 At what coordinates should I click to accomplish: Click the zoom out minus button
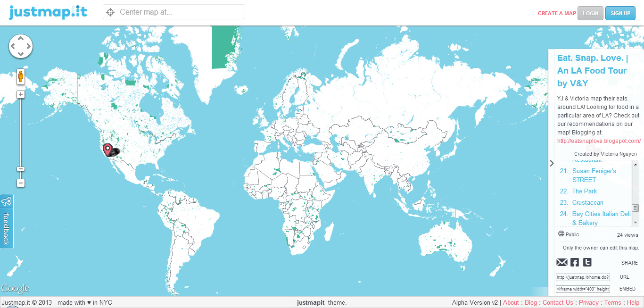(21, 183)
